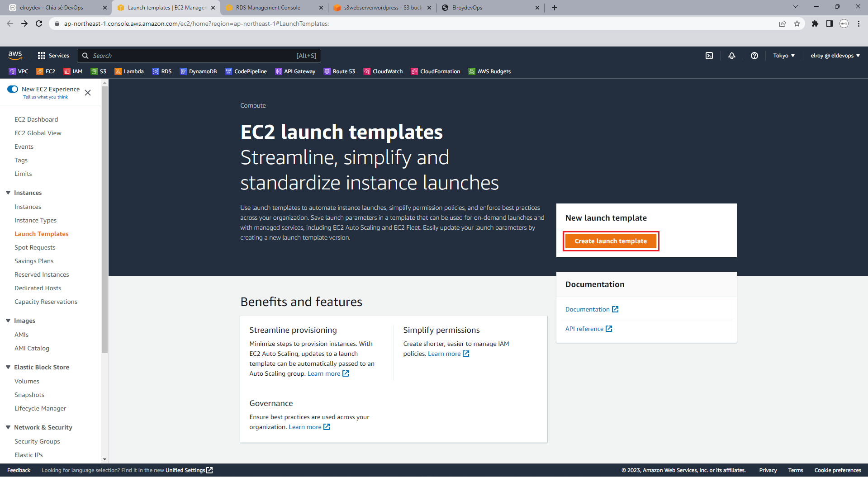
Task: Open EC2 Dashboard in the sidebar
Action: [x=36, y=119]
